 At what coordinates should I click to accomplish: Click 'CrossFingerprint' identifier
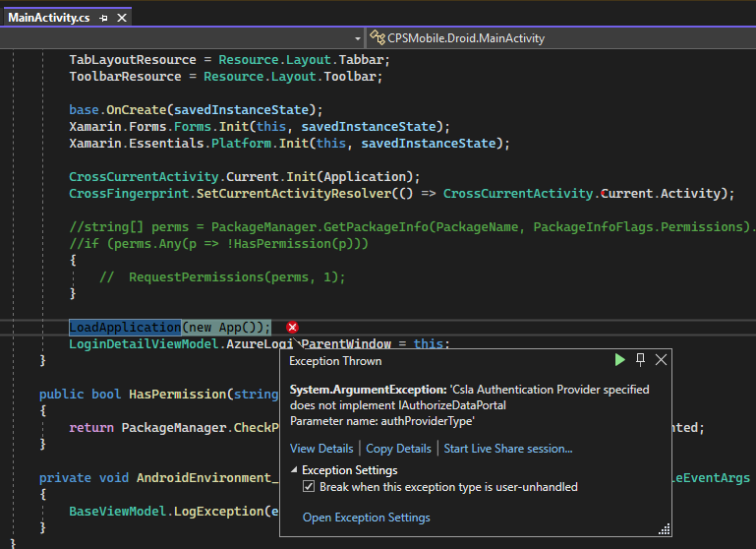tap(129, 193)
